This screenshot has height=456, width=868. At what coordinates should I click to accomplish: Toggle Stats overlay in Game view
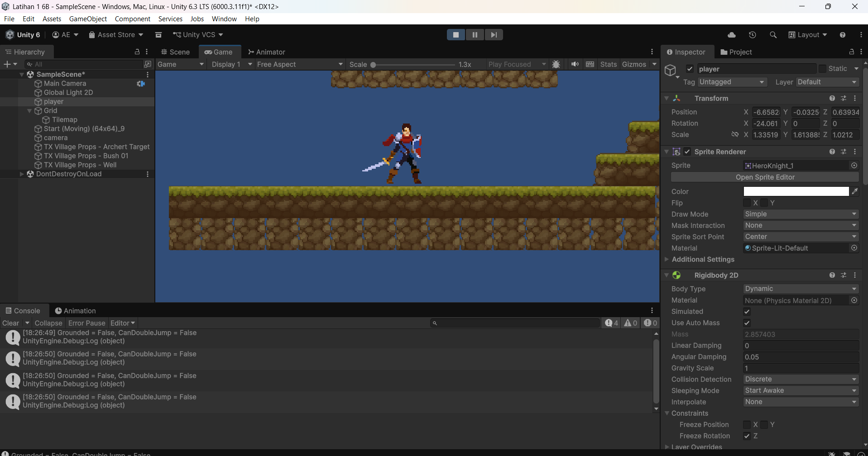click(x=608, y=64)
